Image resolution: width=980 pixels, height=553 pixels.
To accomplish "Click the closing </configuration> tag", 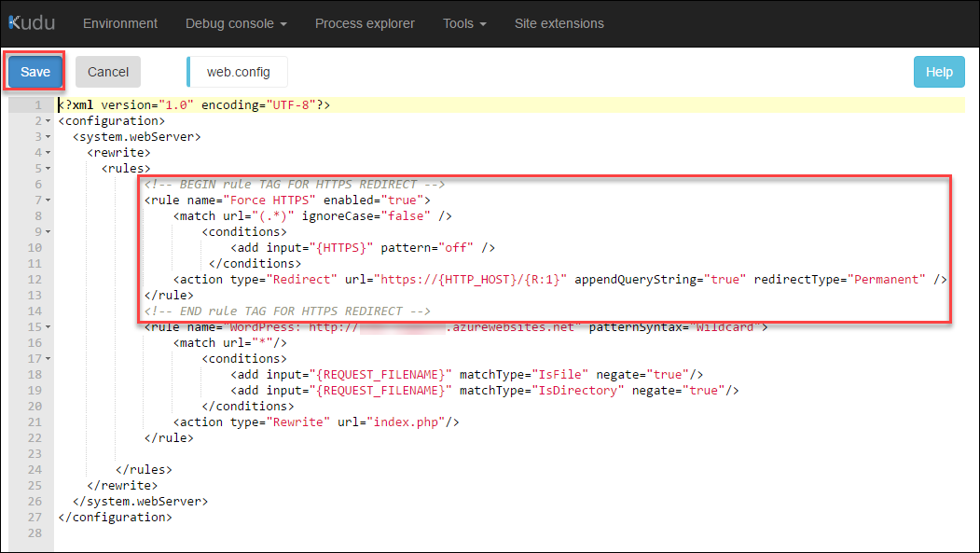I will click(x=115, y=518).
